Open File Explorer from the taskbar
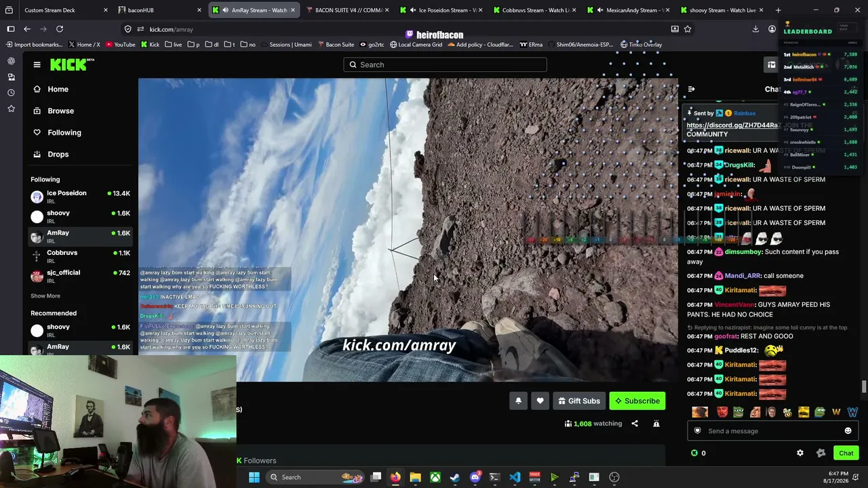 415,477
